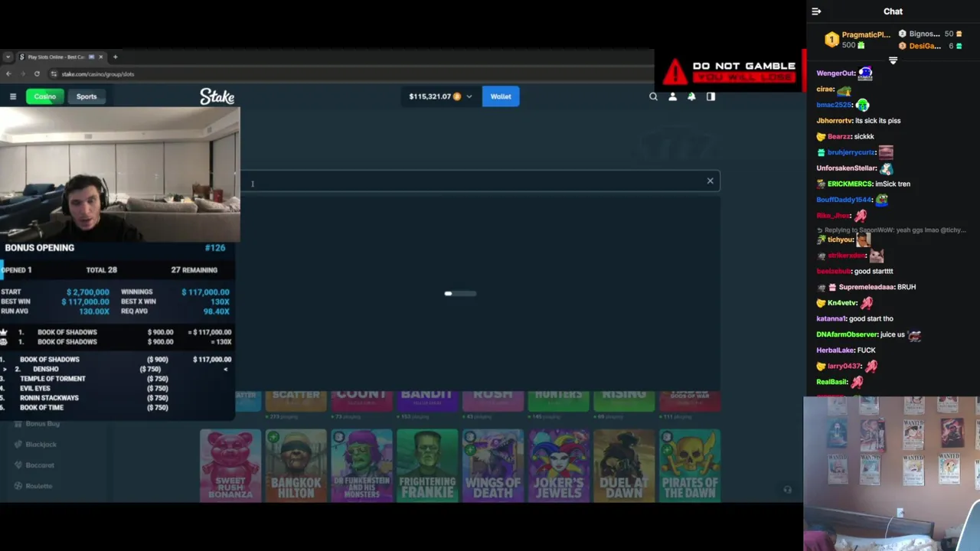
Task: Click the headset support icon
Action: (787, 490)
